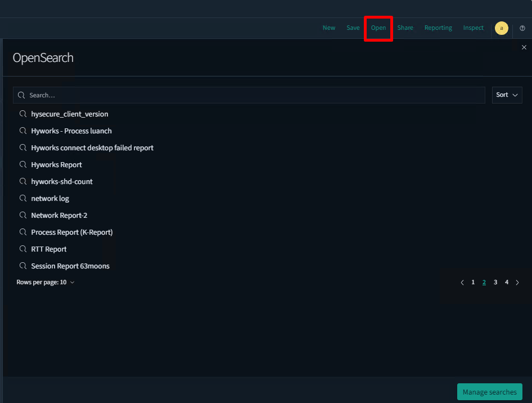Viewport: 532px width, 403px height.
Task: Click the user avatar icon
Action: tap(501, 28)
